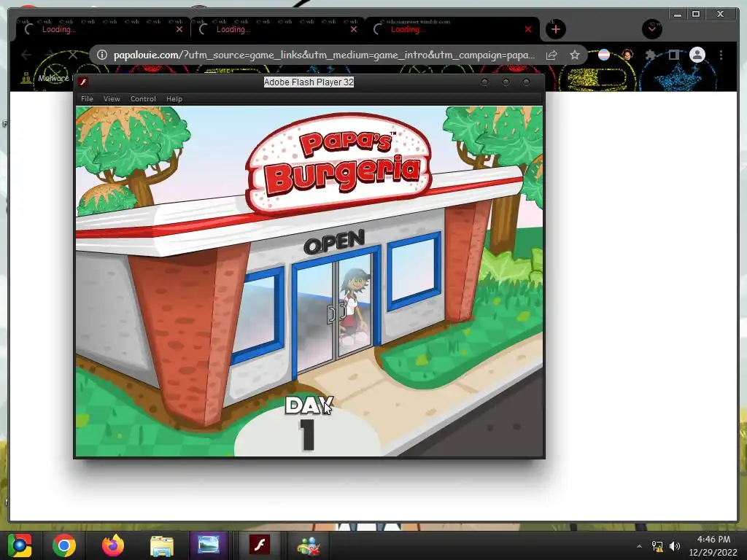Close the third red Loading tab
Screen dimensions: 747x560
(528, 29)
